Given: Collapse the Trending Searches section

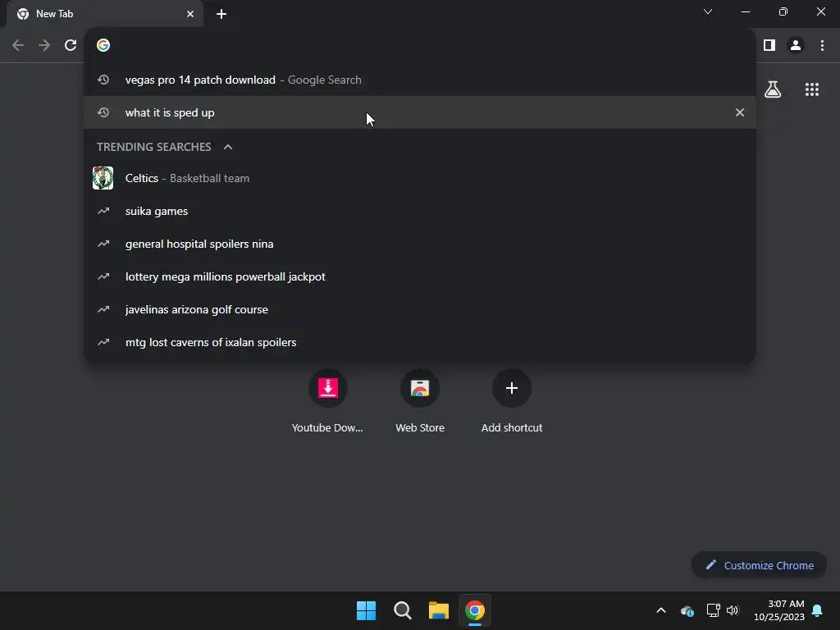Looking at the screenshot, I should tap(228, 147).
